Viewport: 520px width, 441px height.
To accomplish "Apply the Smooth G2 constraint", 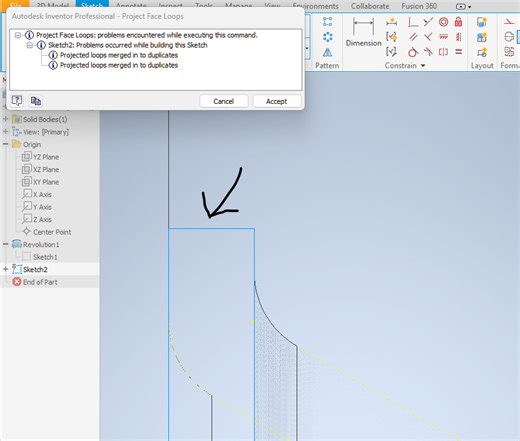I will coord(428,52).
